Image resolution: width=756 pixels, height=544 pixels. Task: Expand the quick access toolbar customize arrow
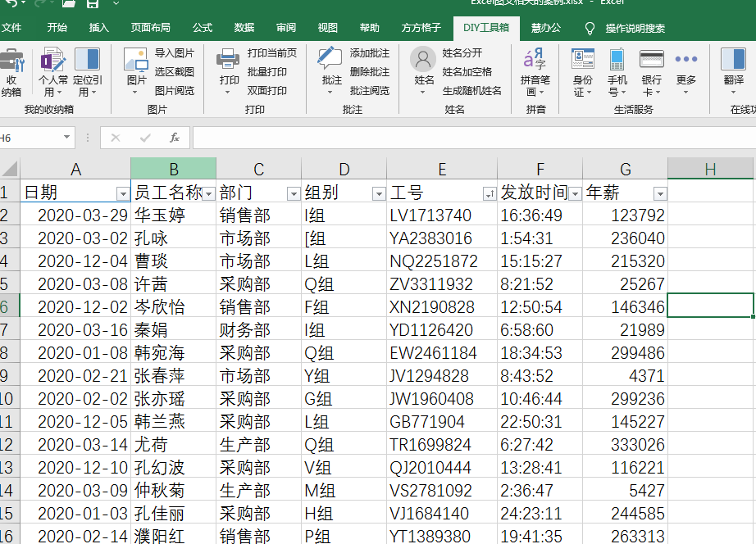116,3
